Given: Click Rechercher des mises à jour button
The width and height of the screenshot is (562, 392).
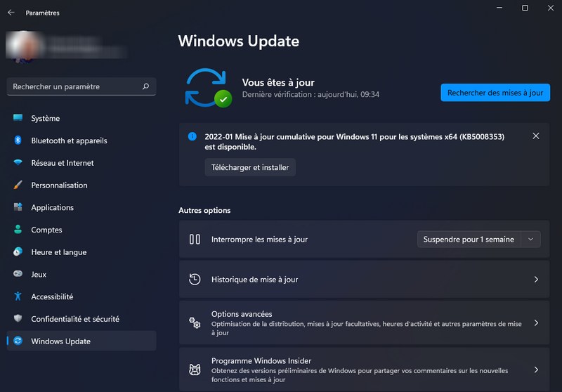Looking at the screenshot, I should click(495, 93).
